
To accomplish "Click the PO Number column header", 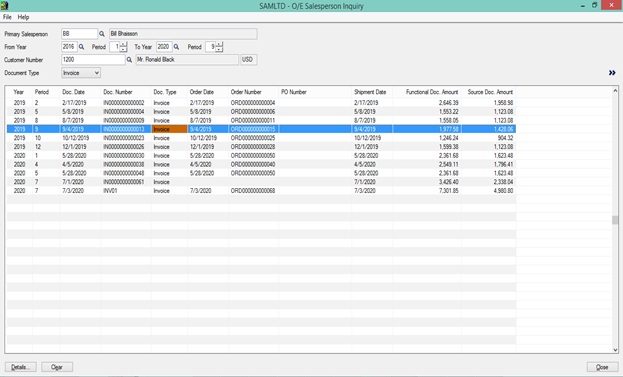I will click(294, 92).
